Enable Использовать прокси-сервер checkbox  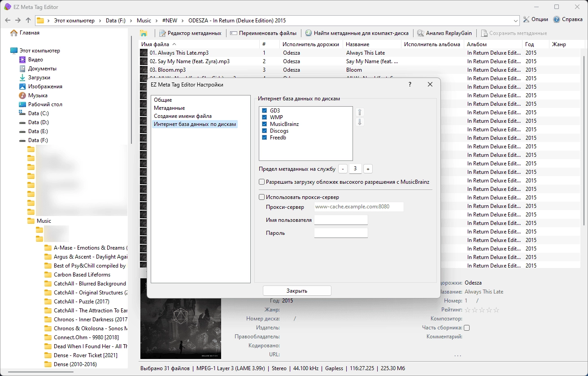[x=262, y=197]
